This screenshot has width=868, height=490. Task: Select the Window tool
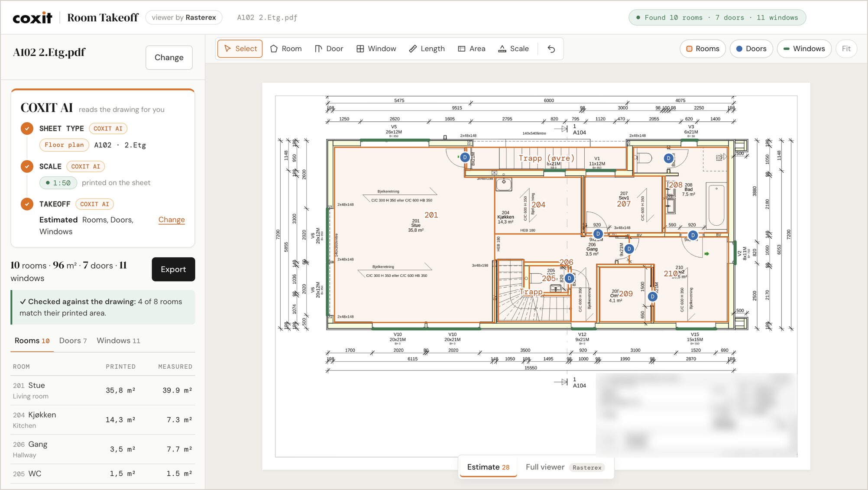coord(376,49)
